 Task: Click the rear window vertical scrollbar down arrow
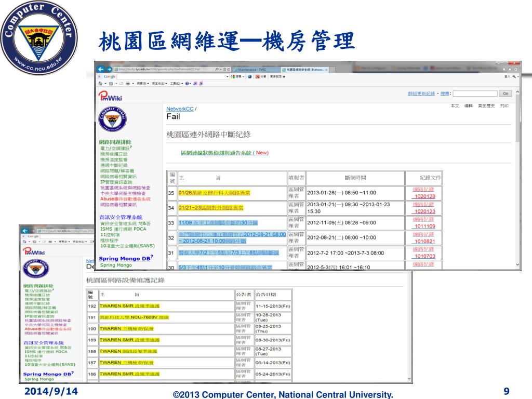tap(409, 379)
